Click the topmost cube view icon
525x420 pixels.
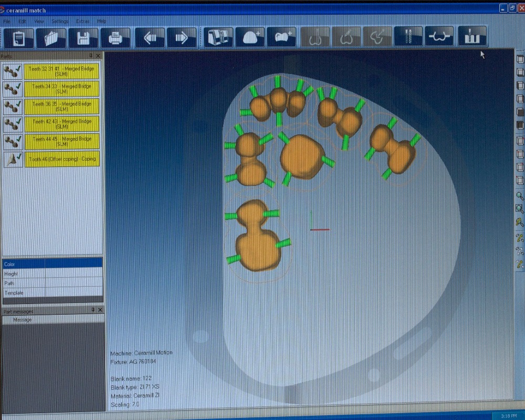[x=520, y=59]
